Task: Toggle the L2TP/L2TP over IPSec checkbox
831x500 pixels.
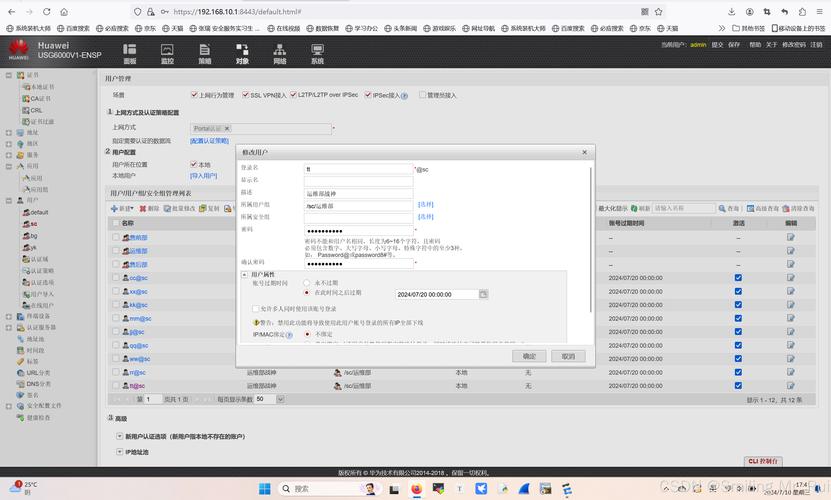Action: point(293,94)
